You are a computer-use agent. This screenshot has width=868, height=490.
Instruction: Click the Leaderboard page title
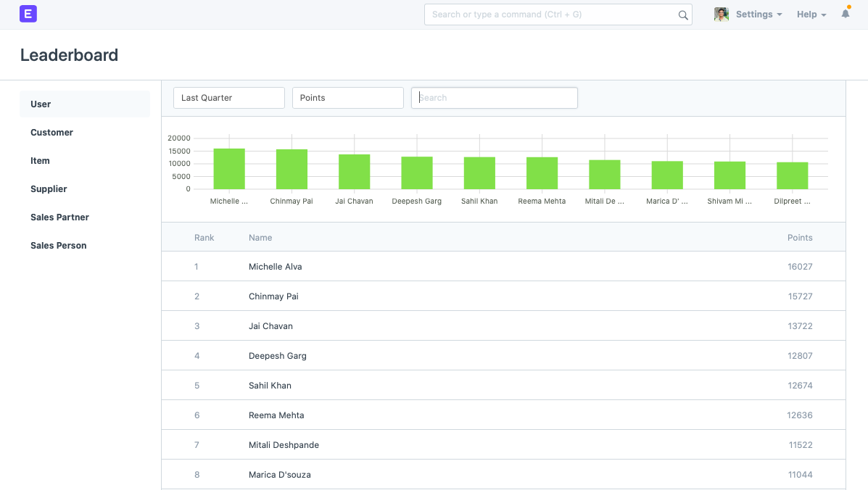[69, 55]
